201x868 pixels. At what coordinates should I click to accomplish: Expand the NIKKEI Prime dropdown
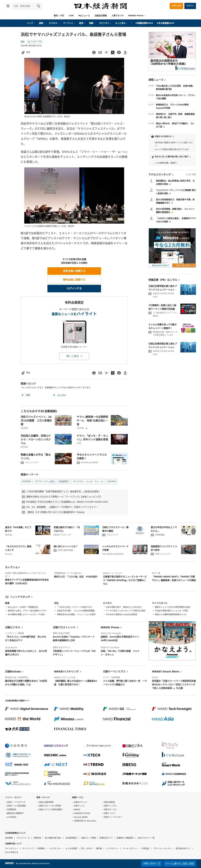(137, 15)
